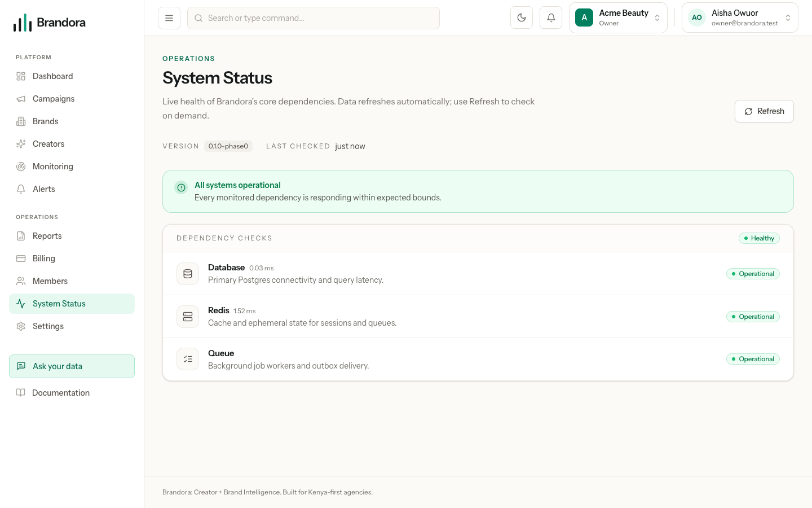
Task: Open notifications bell icon
Action: pyautogui.click(x=551, y=18)
